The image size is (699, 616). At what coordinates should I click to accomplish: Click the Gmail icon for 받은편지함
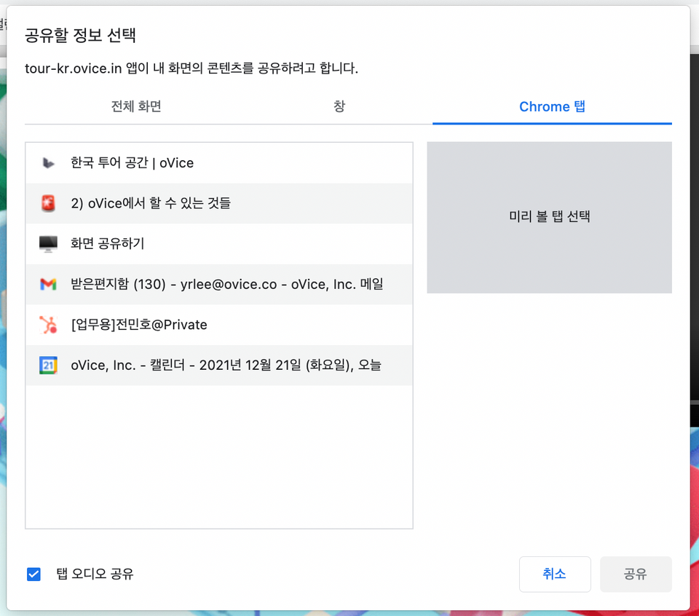tap(48, 284)
